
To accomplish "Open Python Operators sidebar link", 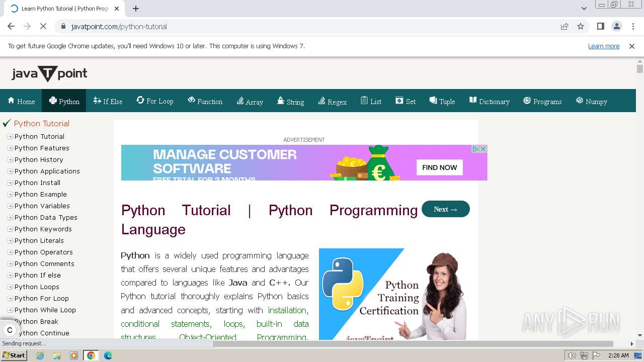I will pyautogui.click(x=44, y=252).
